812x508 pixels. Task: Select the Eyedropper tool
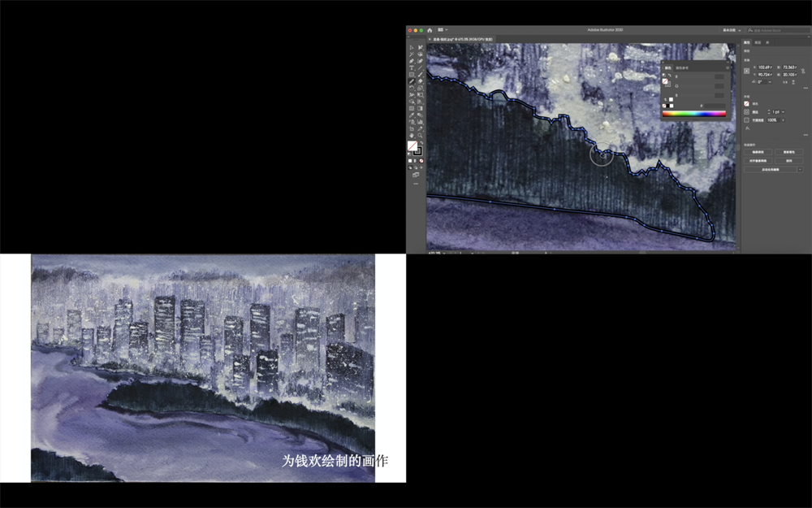(x=412, y=115)
